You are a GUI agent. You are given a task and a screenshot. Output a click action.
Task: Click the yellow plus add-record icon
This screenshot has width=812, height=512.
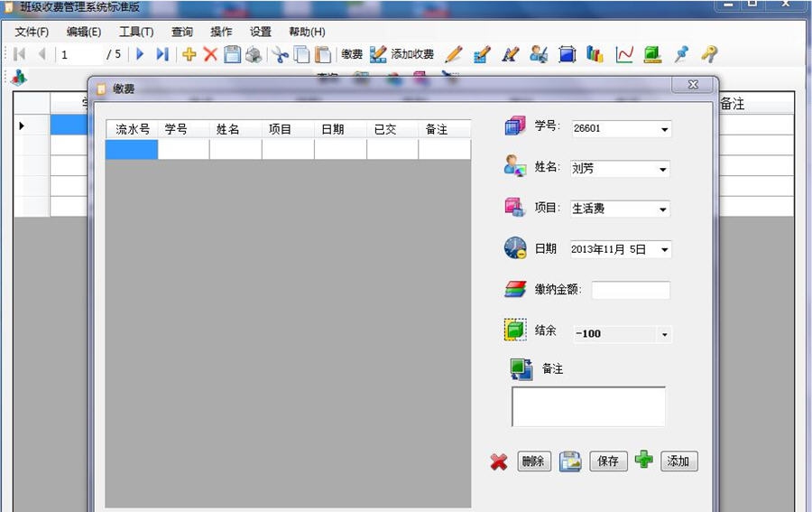pyautogui.click(x=189, y=54)
